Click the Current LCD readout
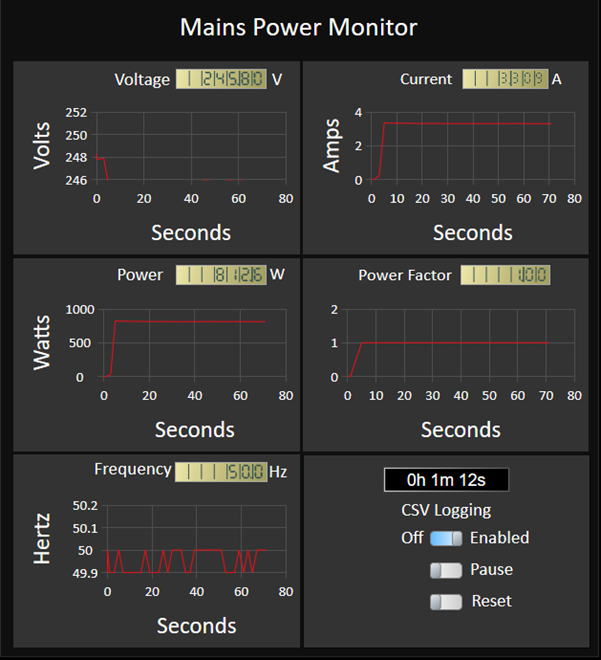 (x=505, y=79)
